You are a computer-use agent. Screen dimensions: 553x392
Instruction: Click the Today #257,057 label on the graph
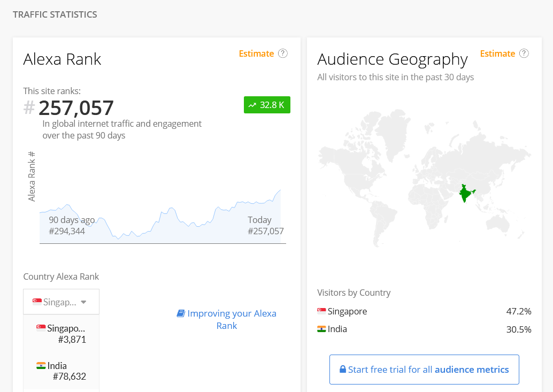coord(265,226)
